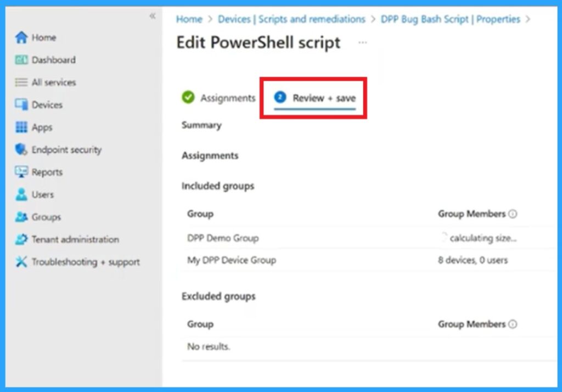The height and width of the screenshot is (392, 562).
Task: Click the Groups icon in sidebar
Action: tap(23, 217)
